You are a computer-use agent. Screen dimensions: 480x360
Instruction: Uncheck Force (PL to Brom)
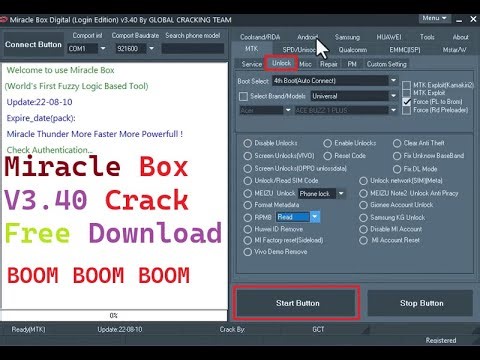click(x=406, y=102)
